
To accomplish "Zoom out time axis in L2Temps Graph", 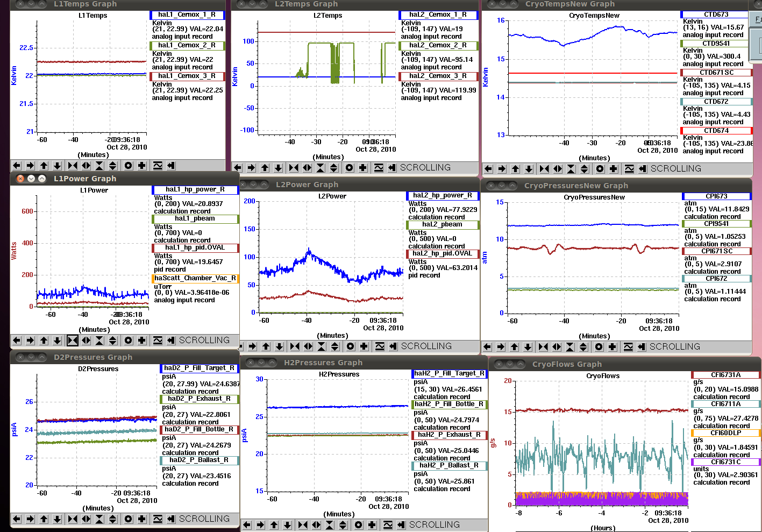I will [x=307, y=168].
